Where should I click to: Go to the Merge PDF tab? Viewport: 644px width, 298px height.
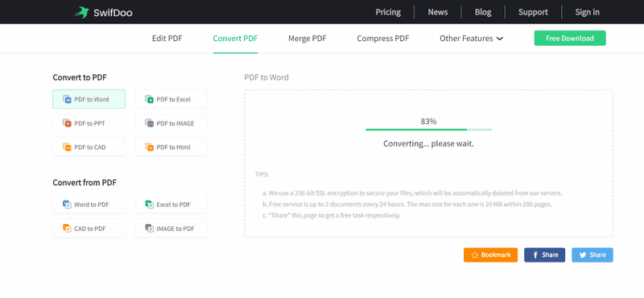308,38
